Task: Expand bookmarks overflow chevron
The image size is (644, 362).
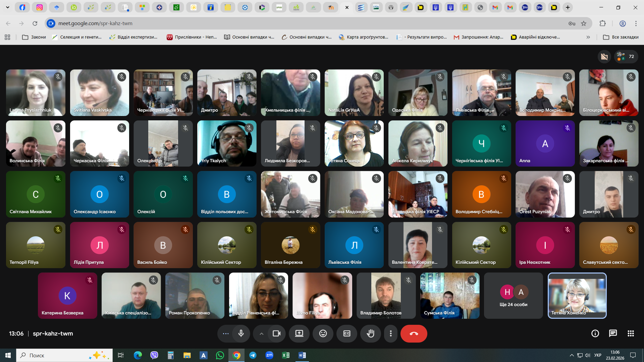Action: [588, 37]
